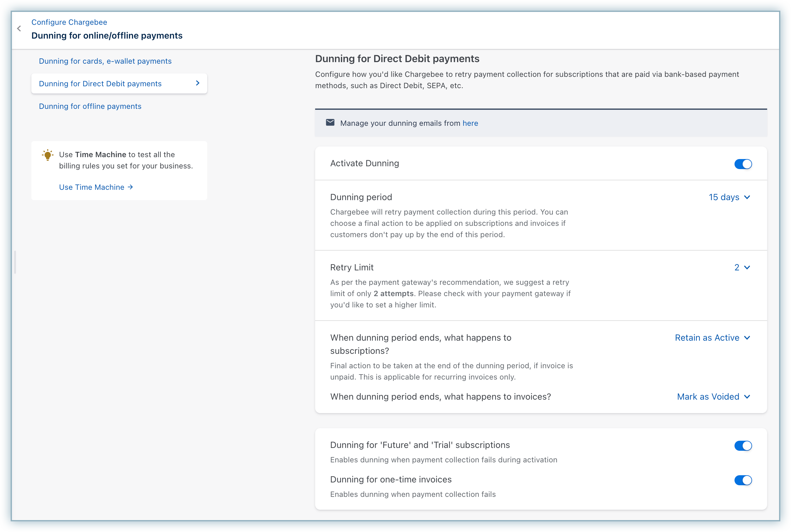Click the 'Dunning period' label
The height and width of the screenshot is (532, 791).
click(361, 197)
